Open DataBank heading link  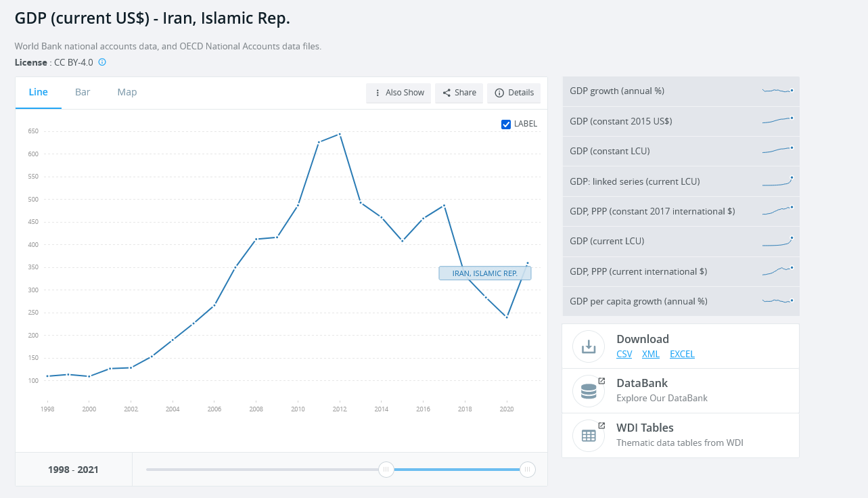642,383
